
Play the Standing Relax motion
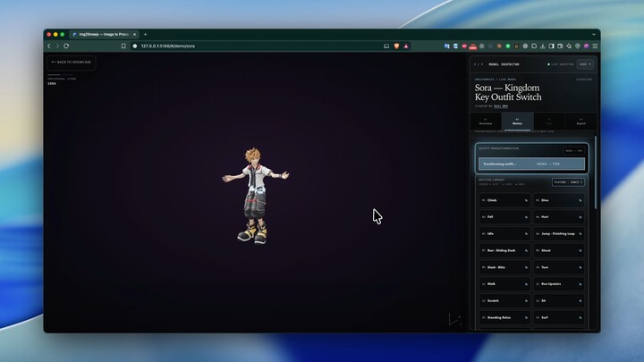point(504,317)
